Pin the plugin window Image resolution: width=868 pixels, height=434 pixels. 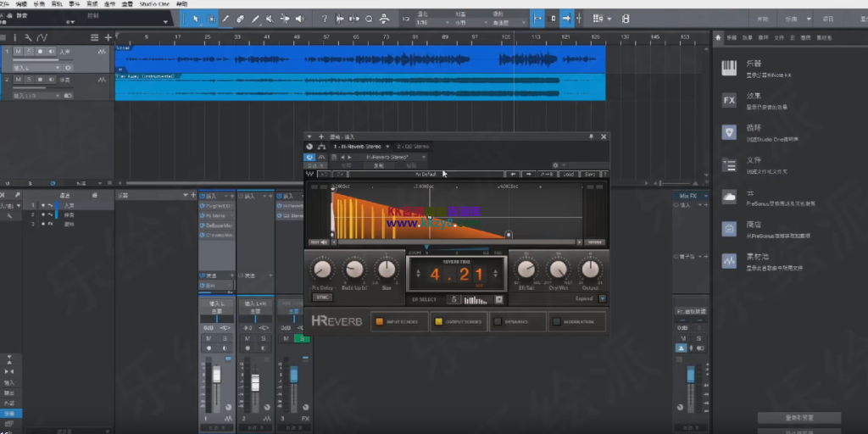(591, 136)
